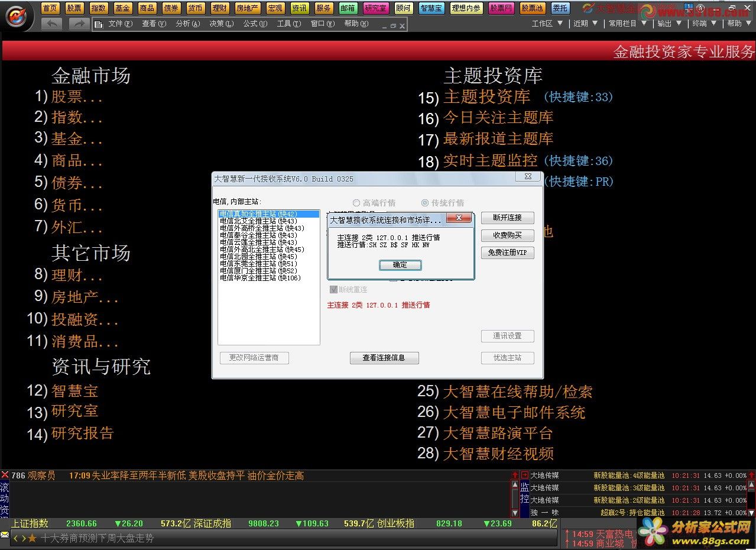Click 确定 in the connection popup
Viewport: 756px width, 550px height.
pyautogui.click(x=400, y=265)
